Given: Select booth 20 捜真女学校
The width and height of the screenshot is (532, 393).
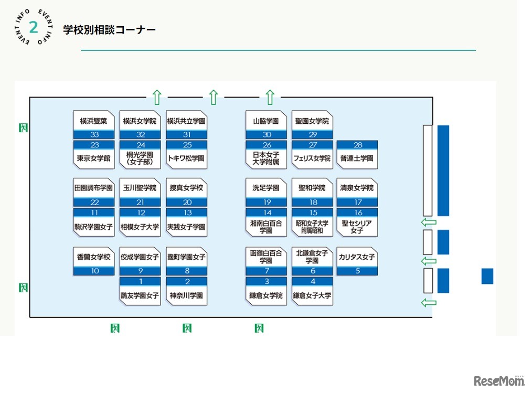Looking at the screenshot, I should (x=187, y=193).
